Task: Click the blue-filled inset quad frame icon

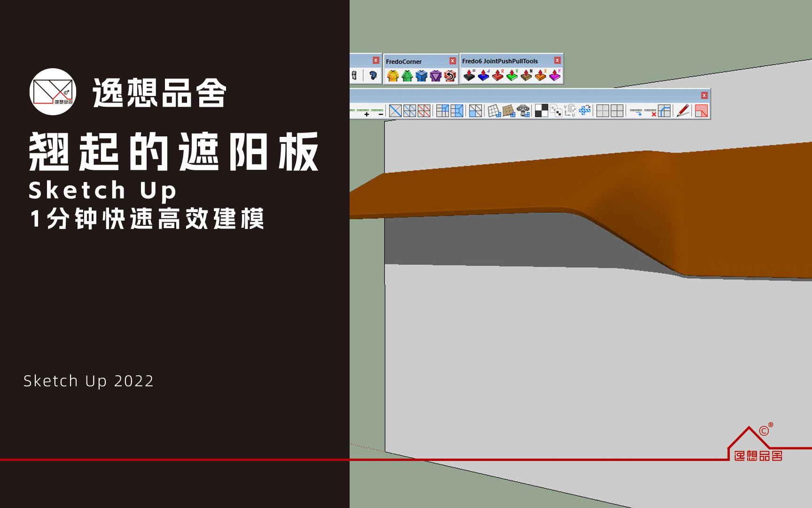Action: click(x=457, y=111)
